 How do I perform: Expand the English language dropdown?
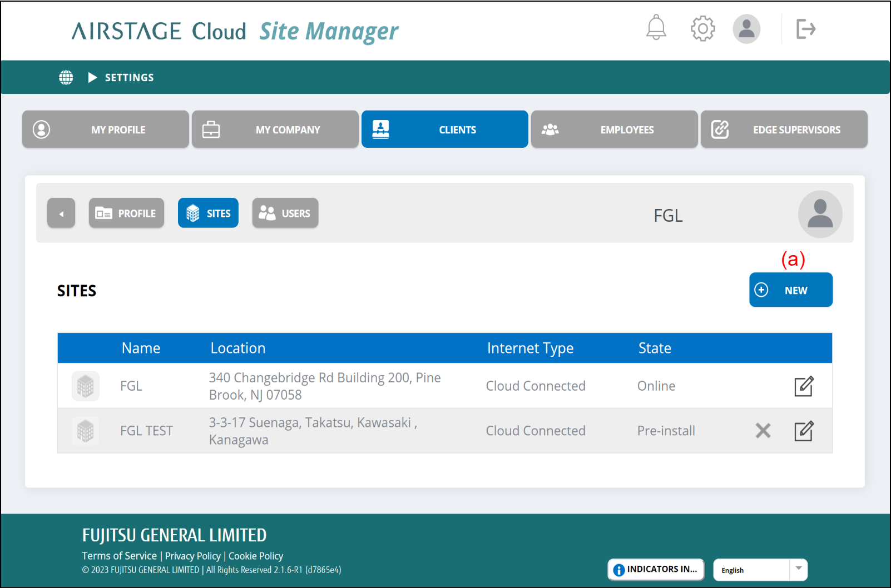click(x=798, y=569)
